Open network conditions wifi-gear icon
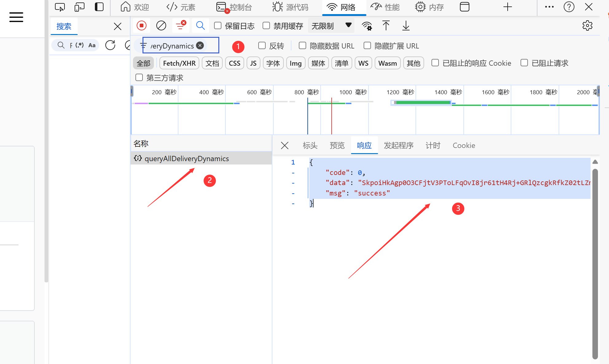The height and width of the screenshot is (364, 609). click(367, 26)
